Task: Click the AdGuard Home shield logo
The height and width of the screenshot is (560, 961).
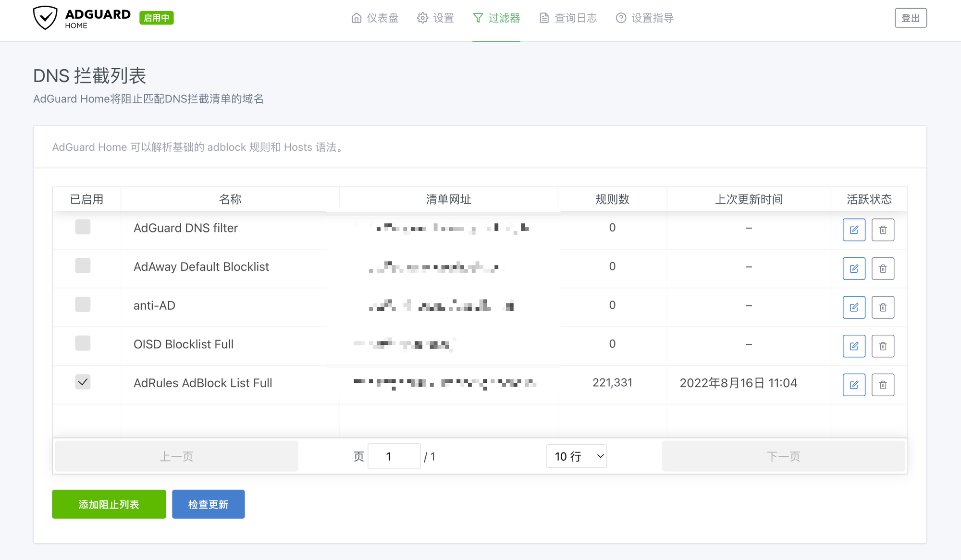Action: pos(45,18)
